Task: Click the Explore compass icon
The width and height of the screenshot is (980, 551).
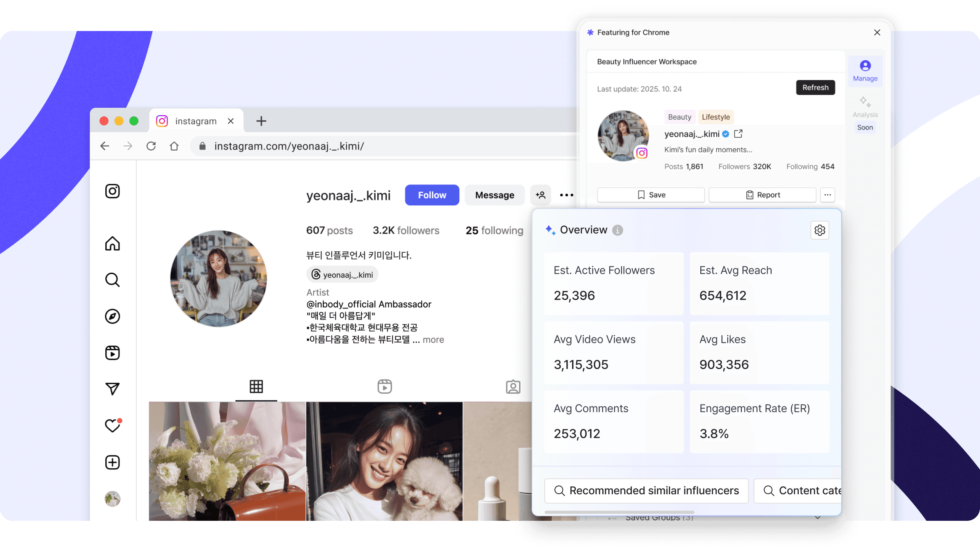Action: [x=112, y=316]
